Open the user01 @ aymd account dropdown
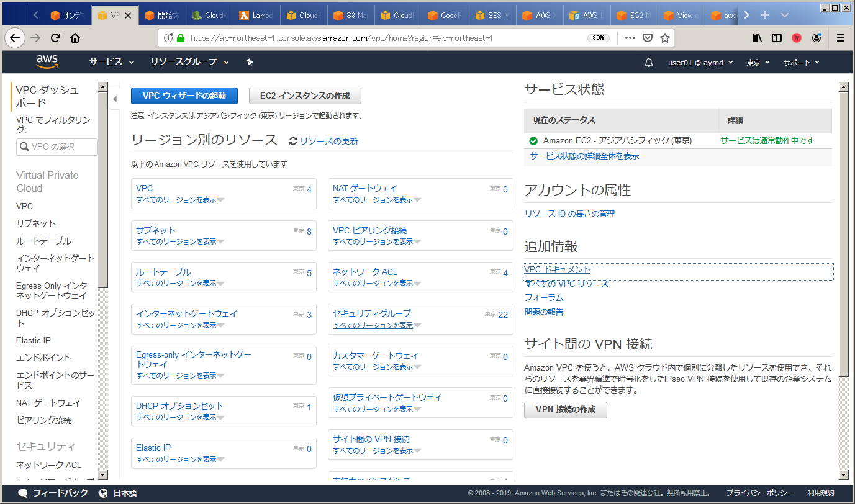 700,62
